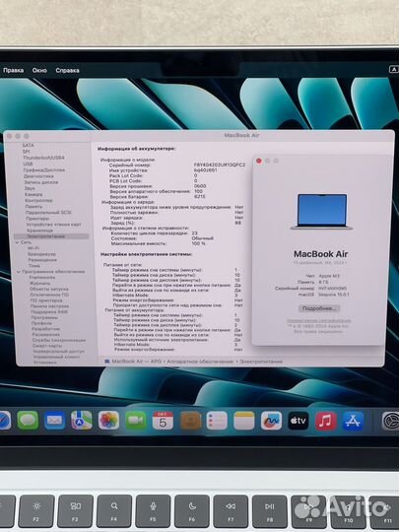Open Apple TV app in Dock

click(299, 421)
